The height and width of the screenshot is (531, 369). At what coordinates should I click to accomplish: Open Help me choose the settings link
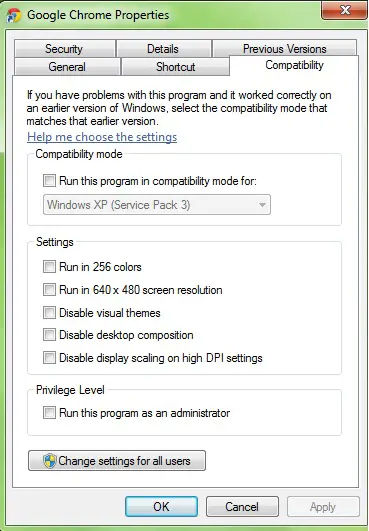click(102, 137)
